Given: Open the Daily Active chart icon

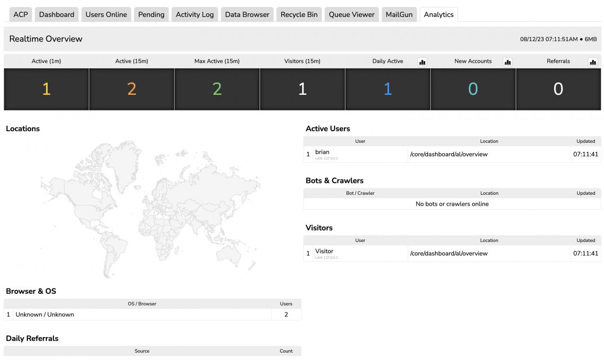Looking at the screenshot, I should pyautogui.click(x=422, y=62).
